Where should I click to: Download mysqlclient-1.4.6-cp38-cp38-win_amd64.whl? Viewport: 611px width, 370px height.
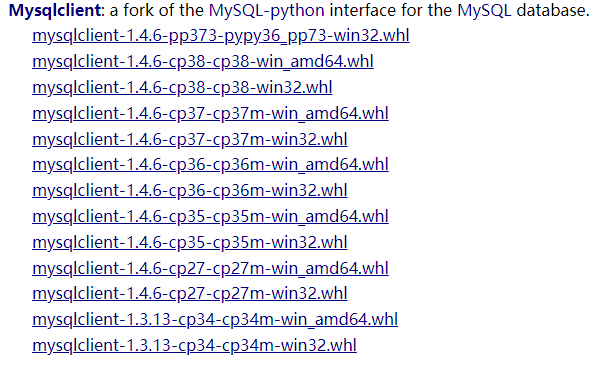[203, 62]
